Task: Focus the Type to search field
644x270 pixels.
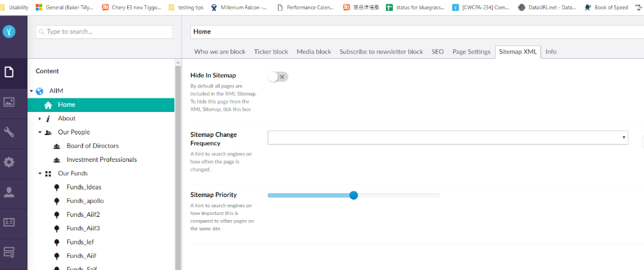Action: point(104,32)
